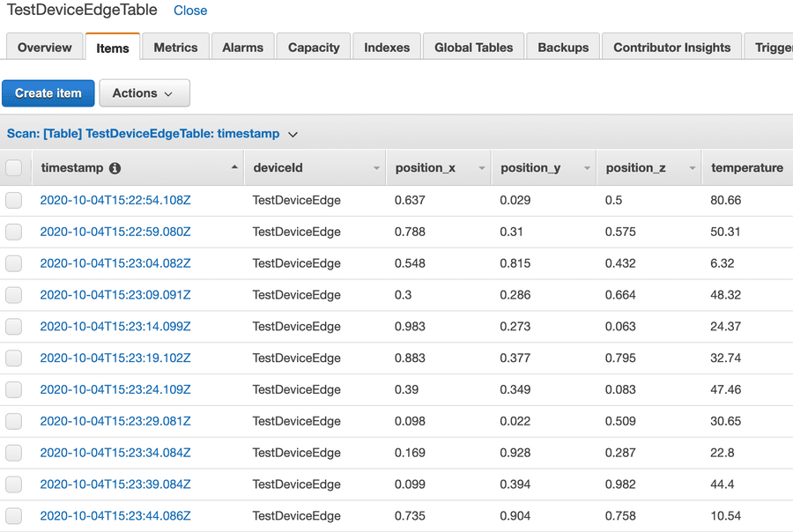Expand the Scan table query chevron

293,135
